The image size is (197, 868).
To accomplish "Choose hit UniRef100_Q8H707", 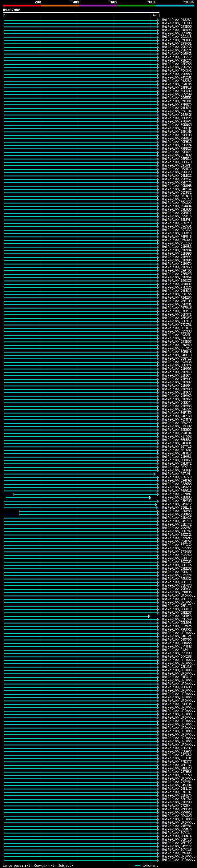I will point(176,531).
